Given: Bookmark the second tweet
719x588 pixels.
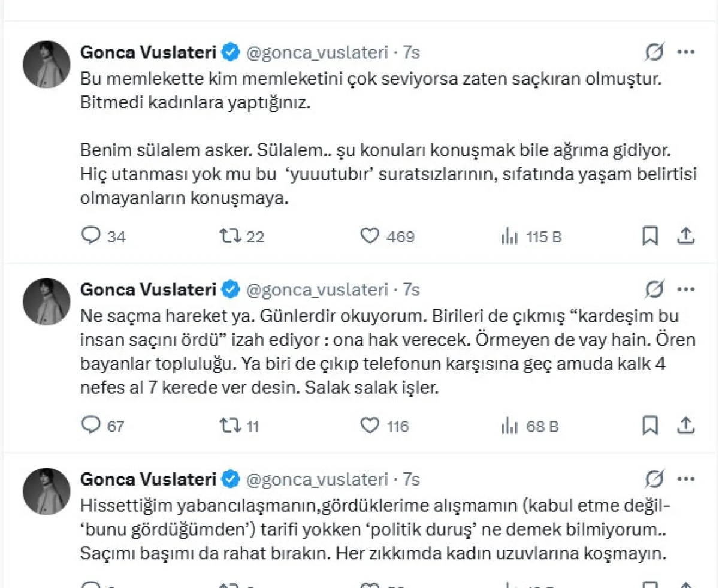Looking at the screenshot, I should click(649, 426).
